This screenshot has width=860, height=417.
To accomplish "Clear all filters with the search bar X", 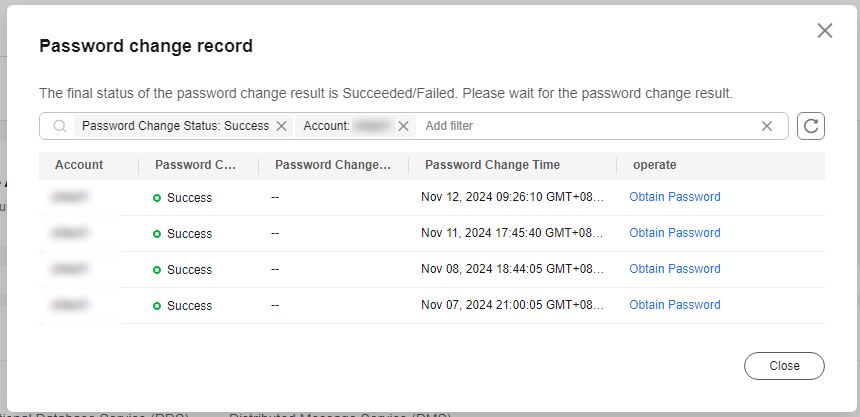I will pos(767,126).
